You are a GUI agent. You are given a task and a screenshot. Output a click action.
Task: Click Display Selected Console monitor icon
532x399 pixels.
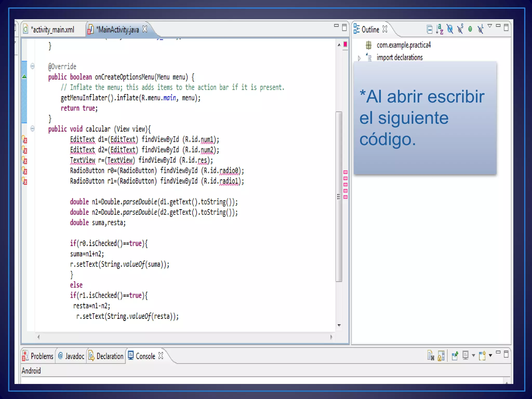[465, 355]
